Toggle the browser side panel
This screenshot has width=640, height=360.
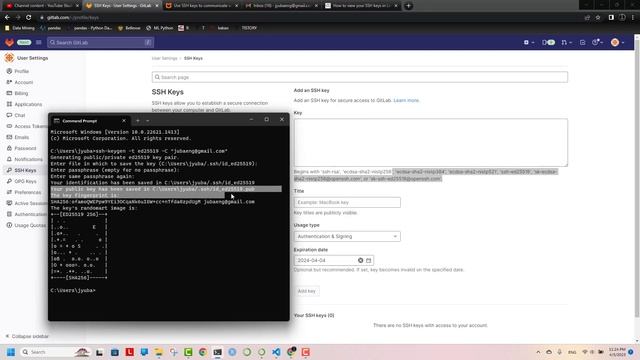pos(611,18)
